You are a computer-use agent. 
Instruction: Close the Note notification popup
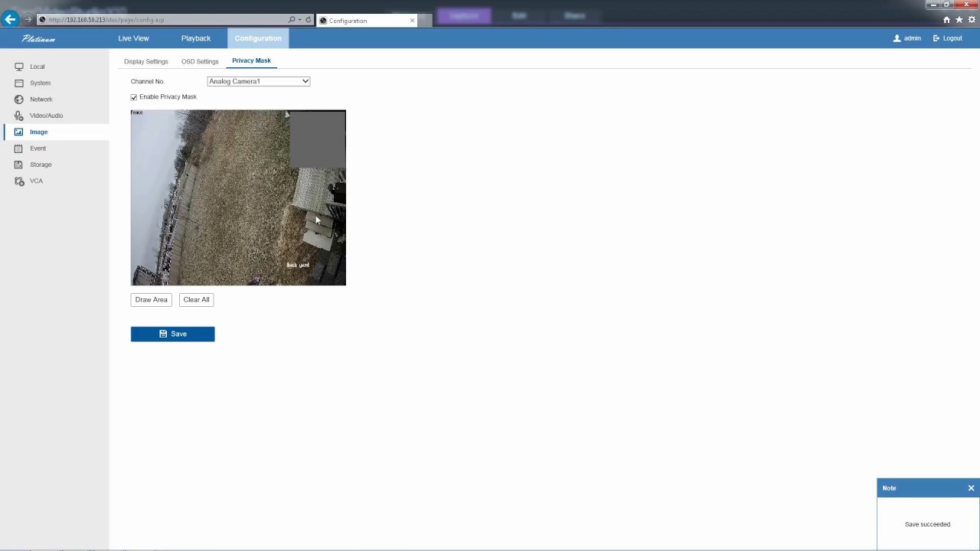click(x=971, y=488)
